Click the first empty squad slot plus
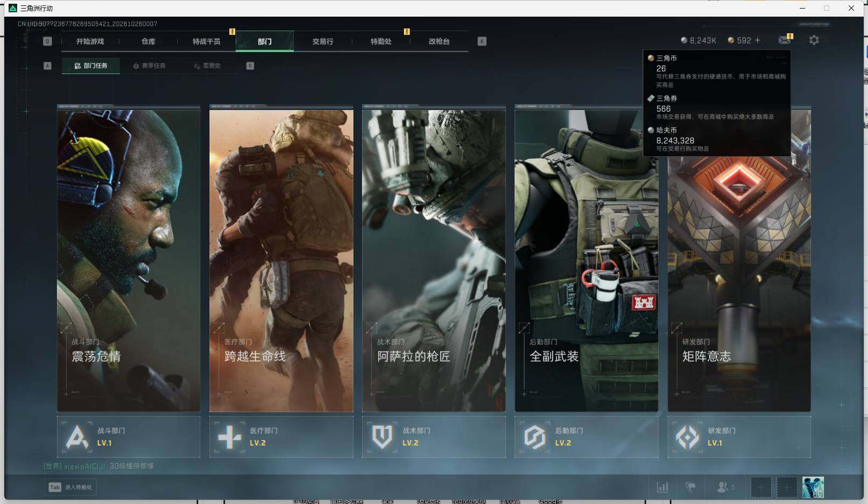868x504 pixels. pyautogui.click(x=761, y=487)
